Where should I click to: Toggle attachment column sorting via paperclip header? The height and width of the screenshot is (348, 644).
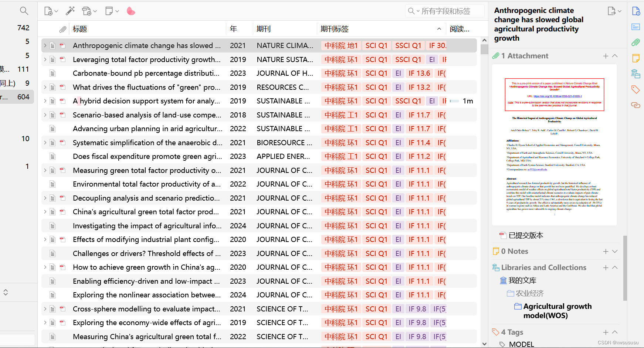(63, 28)
